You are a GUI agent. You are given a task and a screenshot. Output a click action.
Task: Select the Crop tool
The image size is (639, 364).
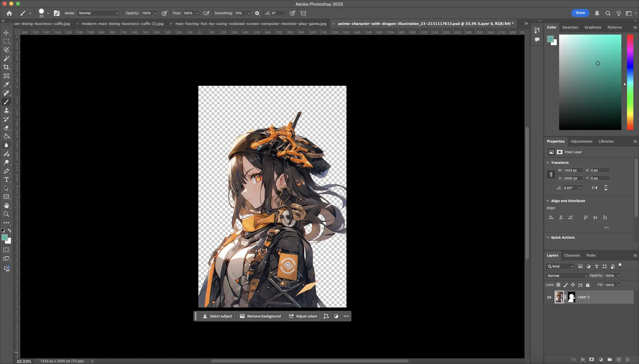click(x=7, y=67)
